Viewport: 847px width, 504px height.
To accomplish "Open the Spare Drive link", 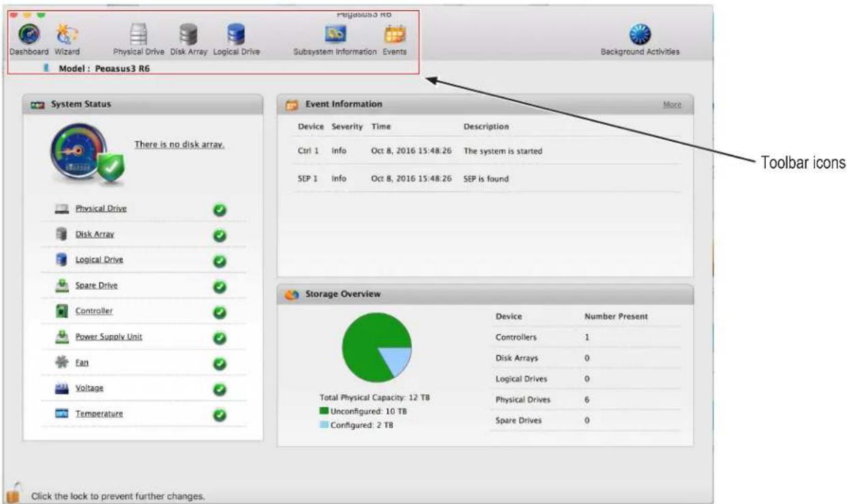I will [96, 285].
